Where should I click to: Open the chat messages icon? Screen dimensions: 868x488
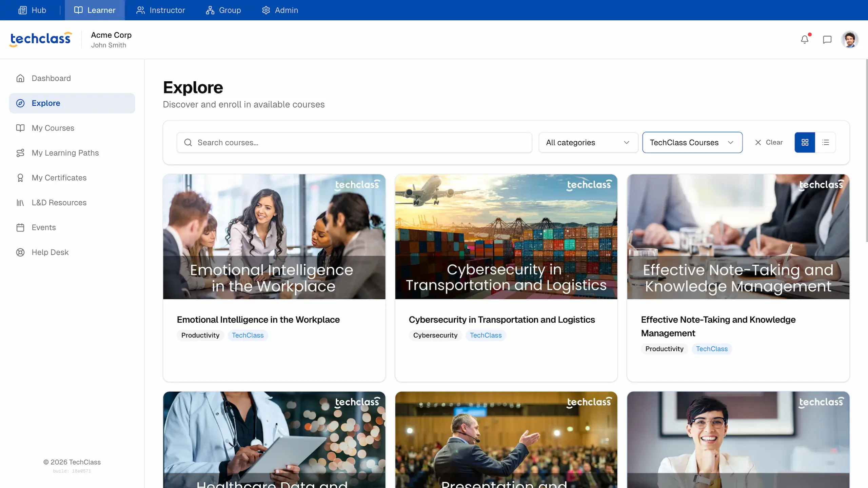(x=827, y=39)
